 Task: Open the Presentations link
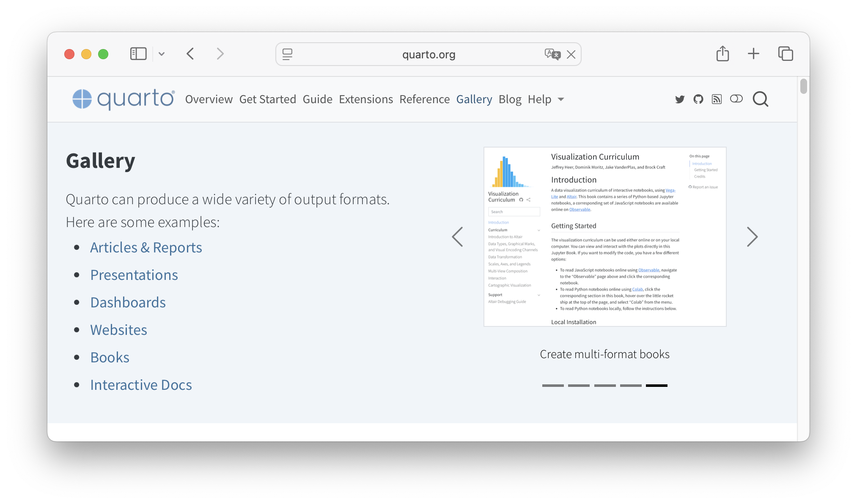[x=134, y=275]
